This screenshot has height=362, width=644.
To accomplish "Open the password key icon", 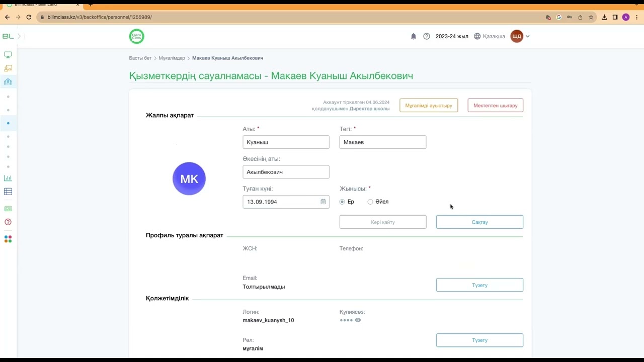I will 570,17.
